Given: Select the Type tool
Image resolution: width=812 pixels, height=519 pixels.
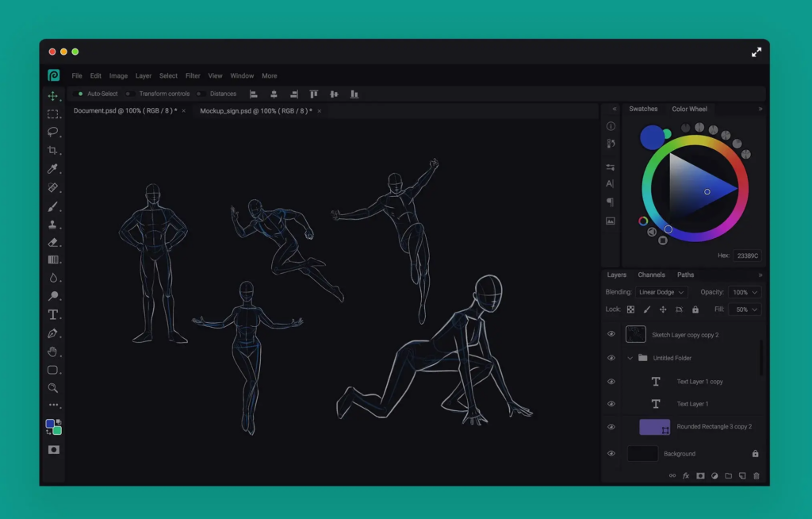Looking at the screenshot, I should click(53, 315).
